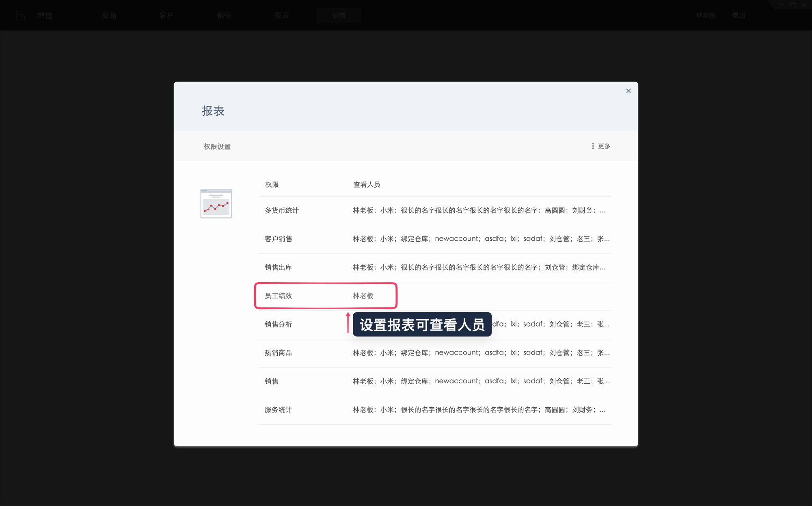
Task: Click the 林老板 user name in top bar
Action: [x=706, y=15]
